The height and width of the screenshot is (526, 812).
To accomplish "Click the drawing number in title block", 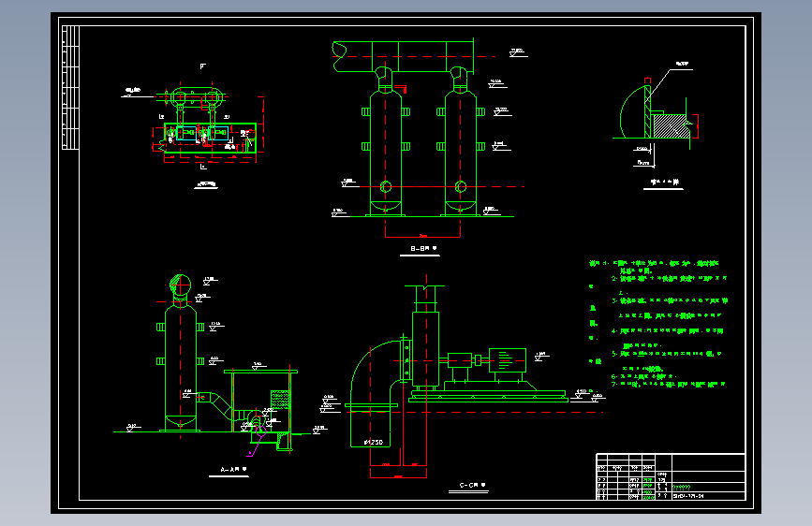I will pyautogui.click(x=688, y=496).
